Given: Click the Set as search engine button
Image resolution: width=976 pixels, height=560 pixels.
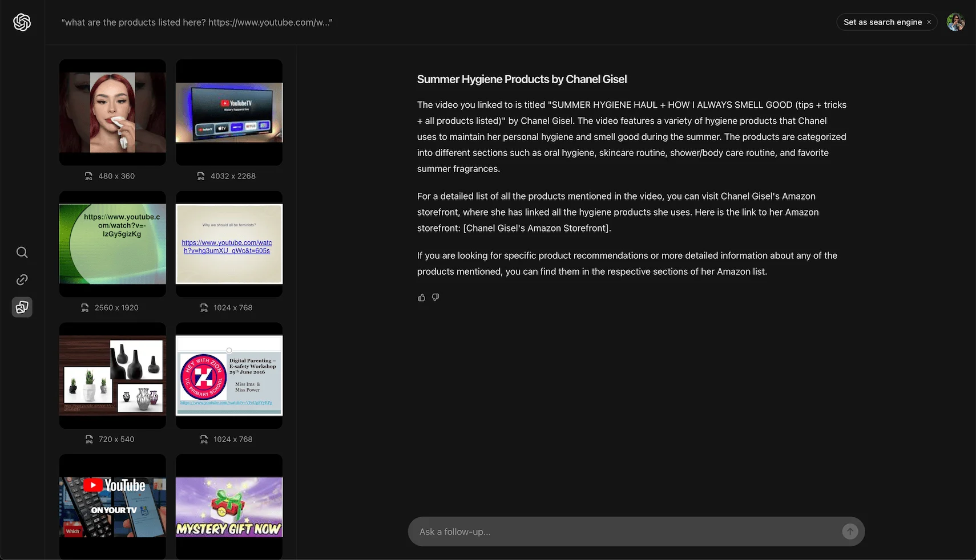Looking at the screenshot, I should coord(882,22).
